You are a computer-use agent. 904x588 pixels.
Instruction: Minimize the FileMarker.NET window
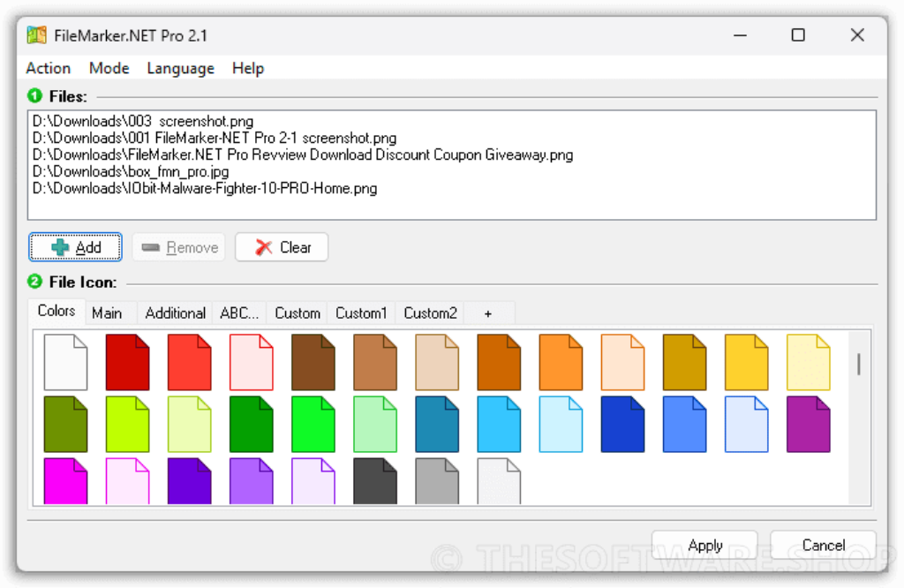click(x=741, y=35)
